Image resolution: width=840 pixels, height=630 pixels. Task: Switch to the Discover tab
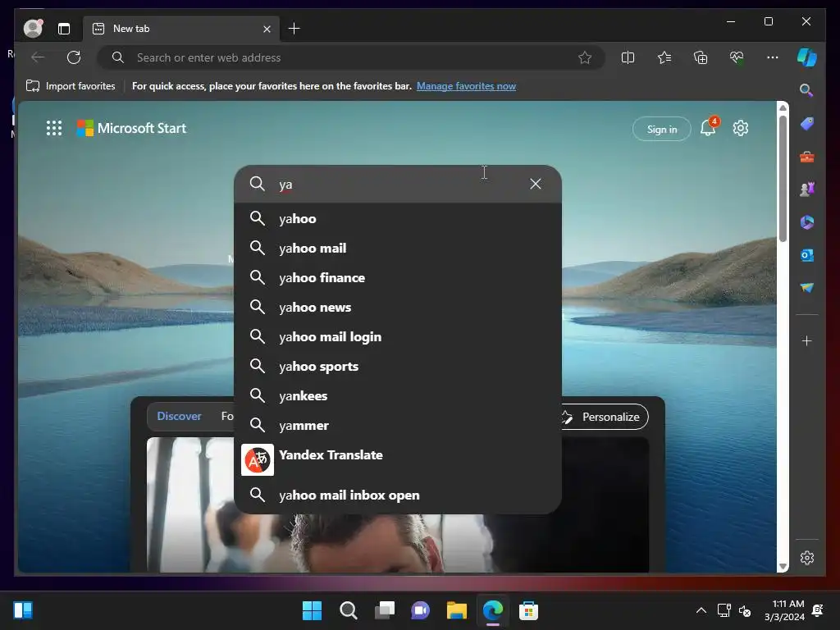[179, 416]
